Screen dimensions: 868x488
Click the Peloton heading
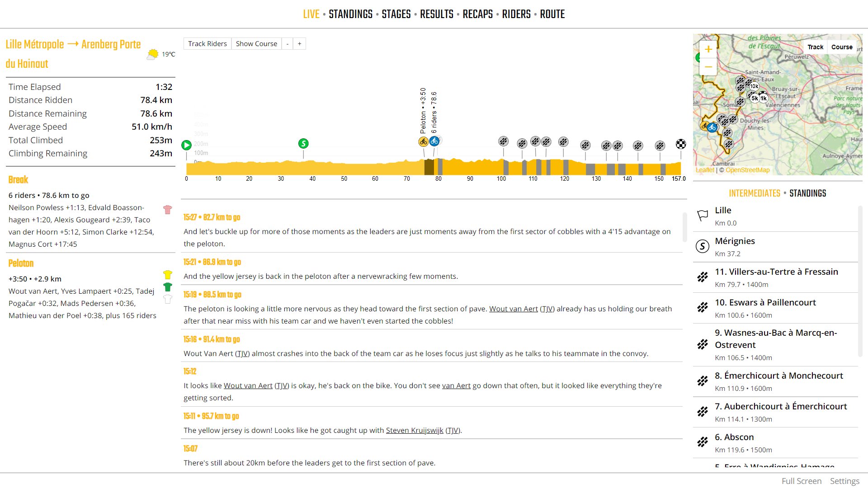(x=21, y=263)
